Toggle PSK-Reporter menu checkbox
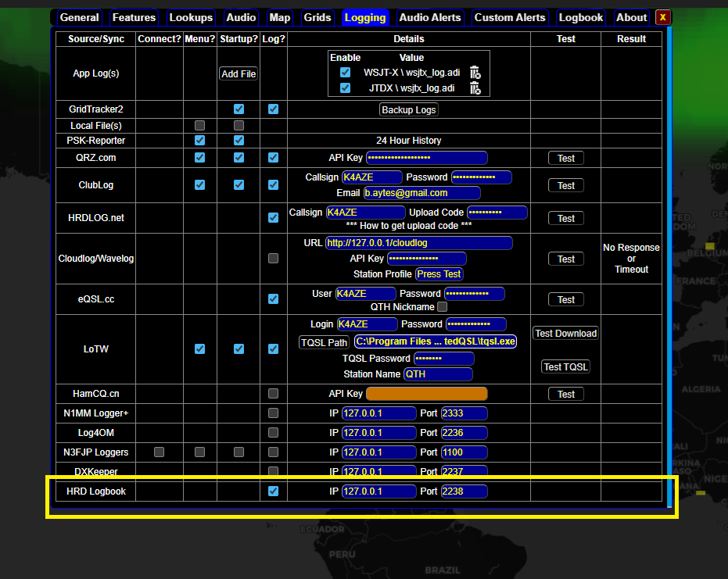 [199, 141]
